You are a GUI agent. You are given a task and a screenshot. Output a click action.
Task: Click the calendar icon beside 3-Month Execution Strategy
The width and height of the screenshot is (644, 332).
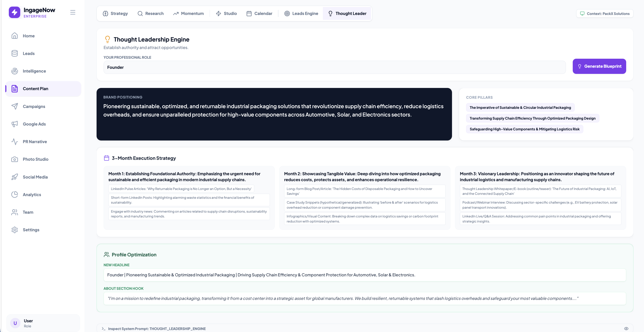pyautogui.click(x=106, y=158)
